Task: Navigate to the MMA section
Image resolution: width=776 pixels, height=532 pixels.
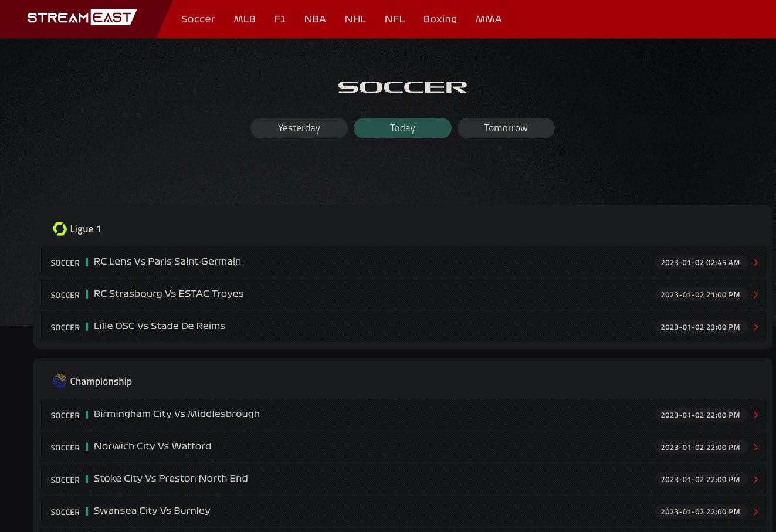Action: point(489,19)
